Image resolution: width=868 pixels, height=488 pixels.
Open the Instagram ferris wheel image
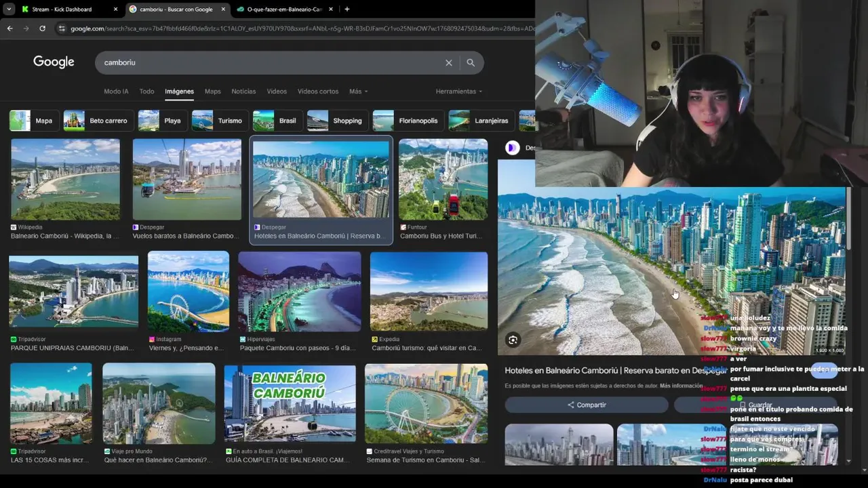tap(189, 291)
